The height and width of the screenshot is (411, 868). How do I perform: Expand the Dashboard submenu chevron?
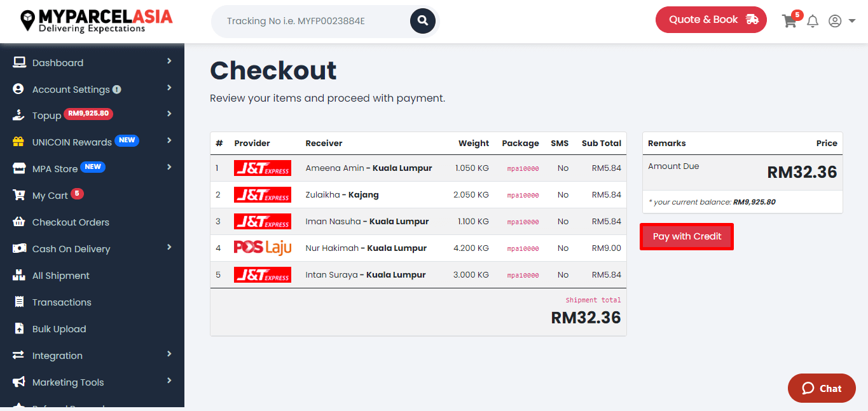(169, 61)
